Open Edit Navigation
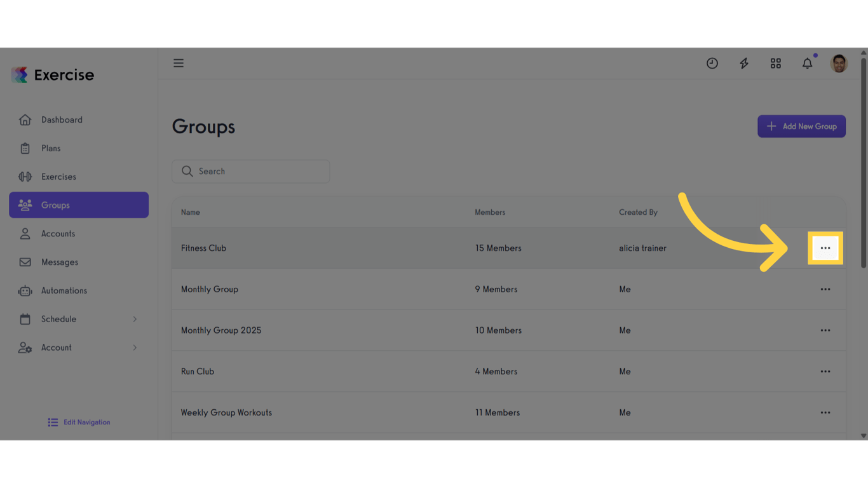This screenshot has height=488, width=868. pos(78,422)
